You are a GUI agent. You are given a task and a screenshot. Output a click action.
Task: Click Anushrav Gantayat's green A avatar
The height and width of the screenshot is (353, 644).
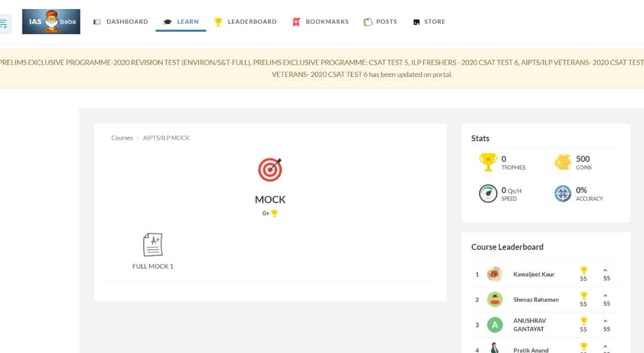coord(495,325)
